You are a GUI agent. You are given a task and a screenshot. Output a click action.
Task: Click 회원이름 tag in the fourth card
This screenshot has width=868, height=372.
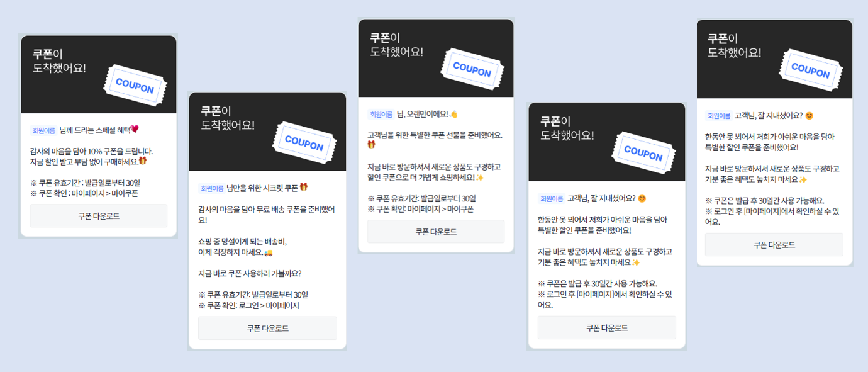pyautogui.click(x=552, y=199)
